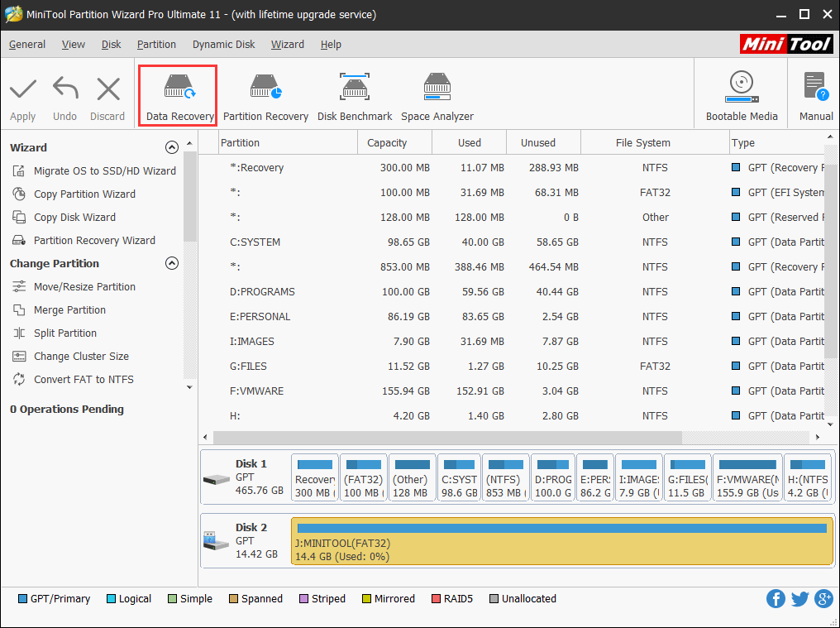Open the Dynamic Disk menu

[224, 45]
